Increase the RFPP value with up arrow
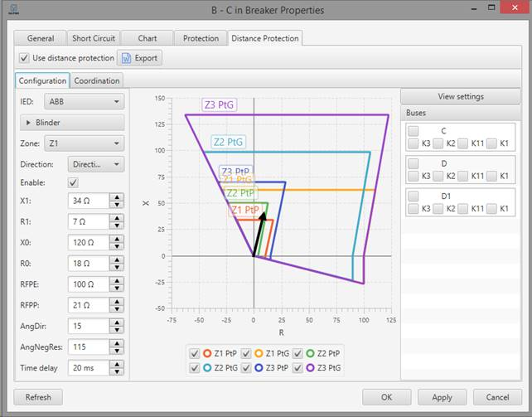The height and width of the screenshot is (417, 532). click(x=117, y=302)
